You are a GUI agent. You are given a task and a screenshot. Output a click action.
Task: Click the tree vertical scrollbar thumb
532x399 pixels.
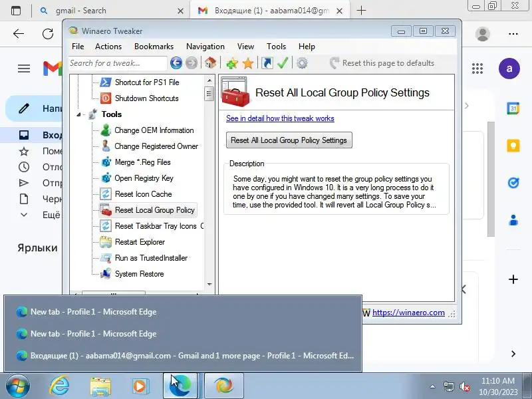(209, 94)
